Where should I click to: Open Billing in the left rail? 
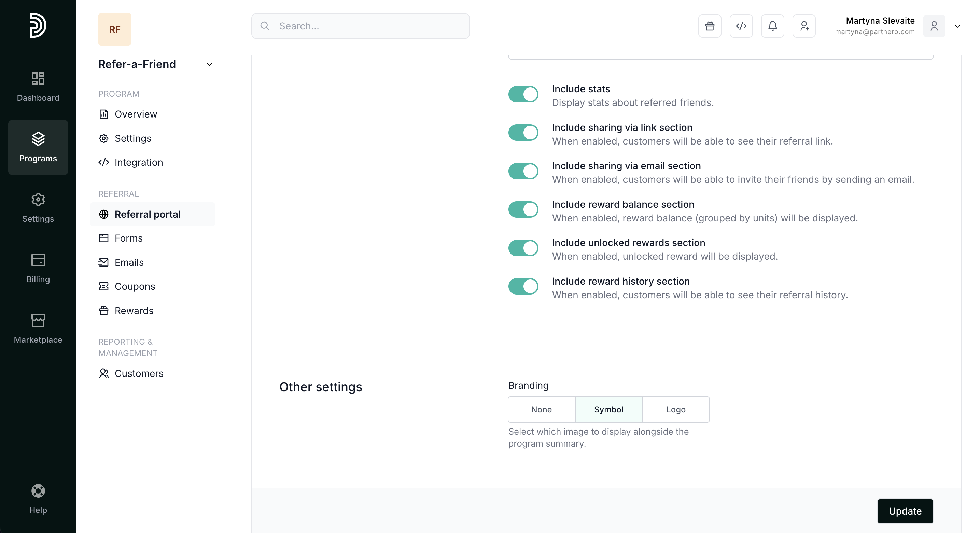(x=38, y=268)
